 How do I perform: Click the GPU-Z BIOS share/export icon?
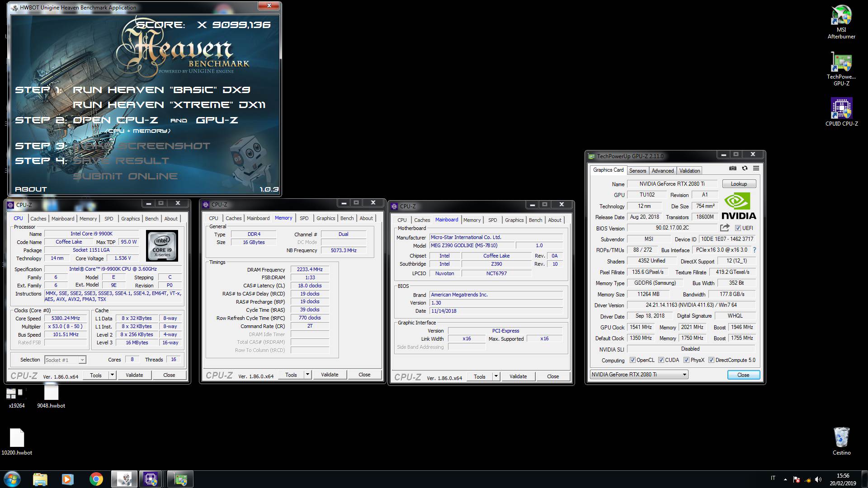(x=725, y=228)
